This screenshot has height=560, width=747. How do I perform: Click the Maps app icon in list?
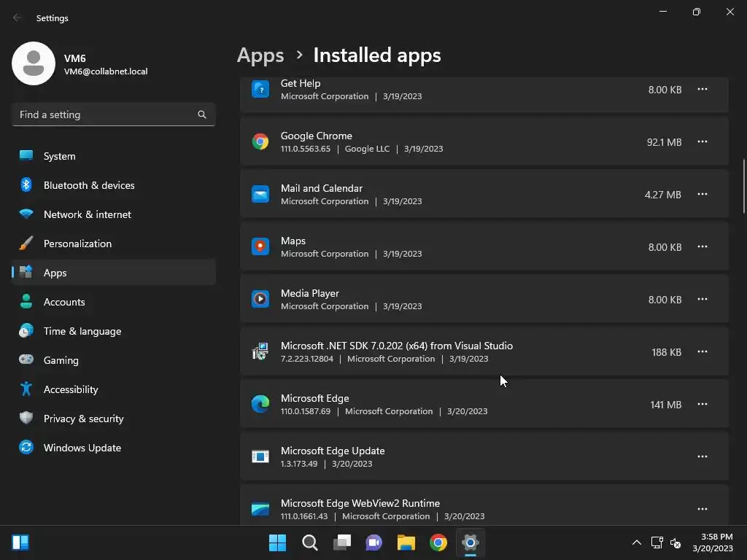click(x=260, y=247)
